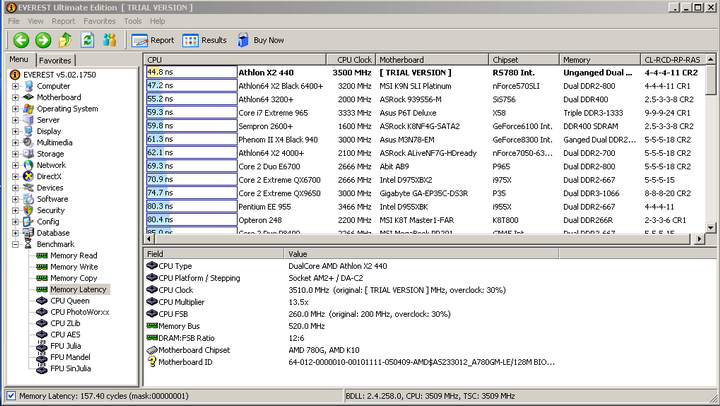Sort results by the CPU Clock column header
Viewport: 720px width, 406px height.
354,60
